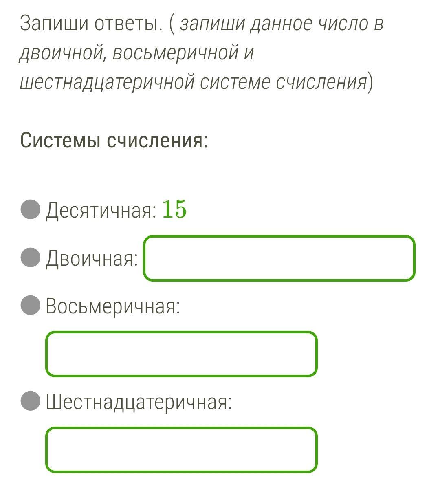Click the word ответы. in the first line
Screen dimensions: 440x504
(x=127, y=24)
